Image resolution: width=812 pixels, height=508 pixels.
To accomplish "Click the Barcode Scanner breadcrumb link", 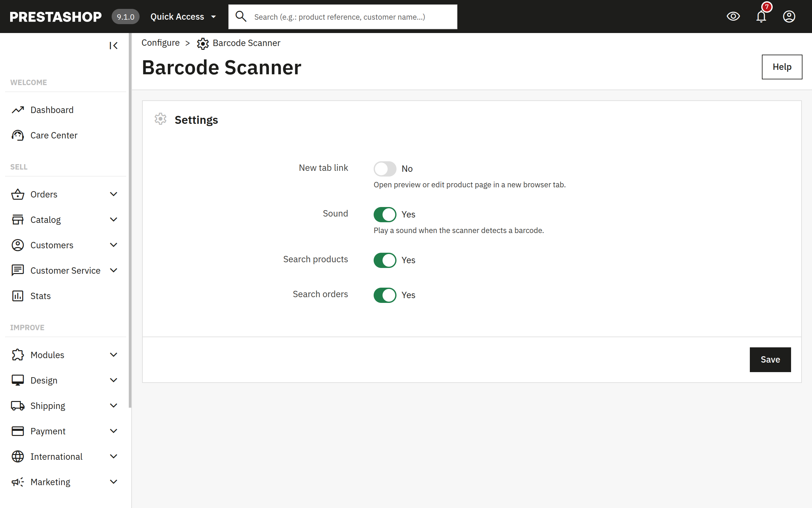I will coord(246,43).
